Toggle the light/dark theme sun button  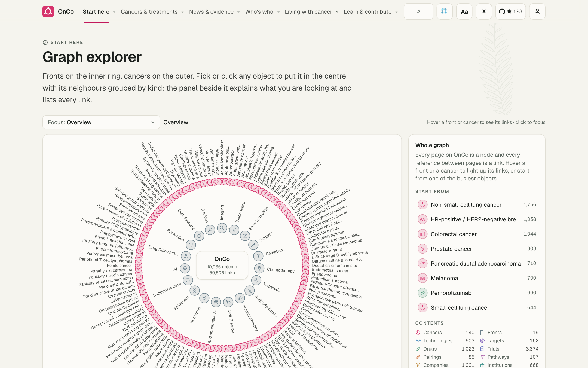[484, 11]
